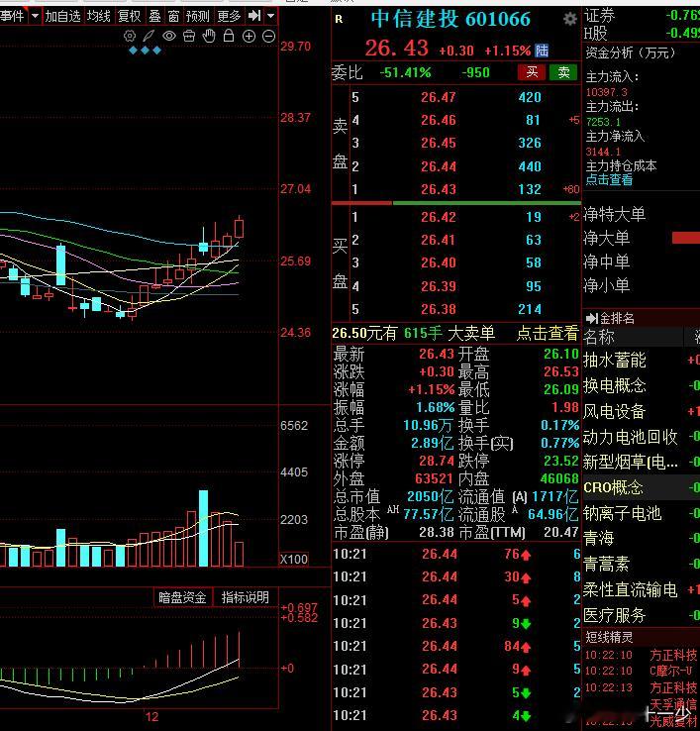Click 点击查看 link for large sell orders

click(x=548, y=333)
